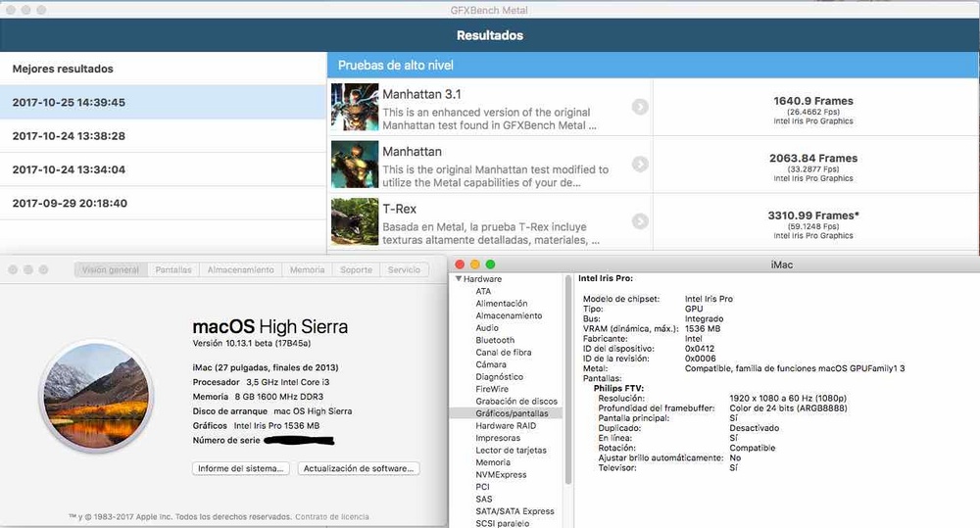980x528 pixels.
Task: Select Lector de tarjetas item
Action: pyautogui.click(x=511, y=450)
